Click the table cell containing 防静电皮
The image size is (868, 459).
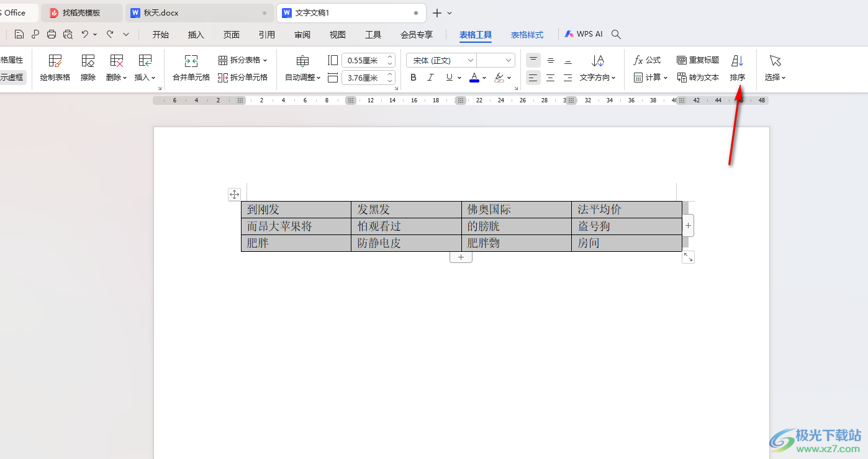[406, 243]
